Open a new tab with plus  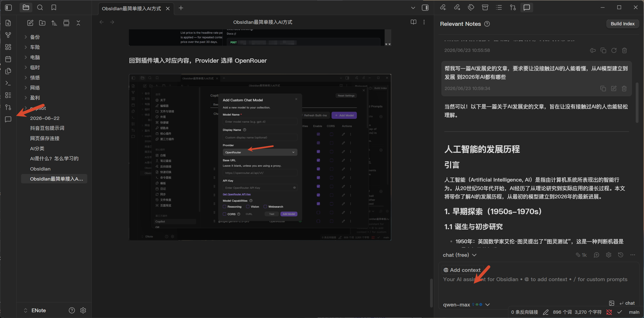pyautogui.click(x=181, y=8)
